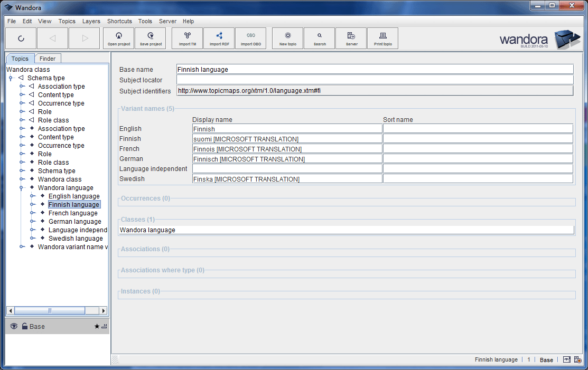The image size is (588, 370).
Task: Click the Import OBO icon
Action: point(251,38)
